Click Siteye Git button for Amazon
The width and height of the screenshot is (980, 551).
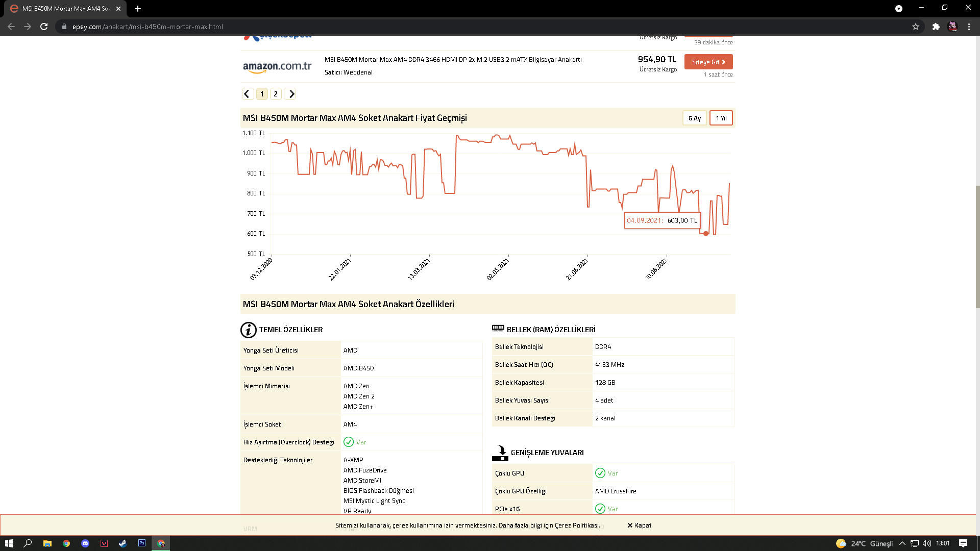[x=708, y=62]
